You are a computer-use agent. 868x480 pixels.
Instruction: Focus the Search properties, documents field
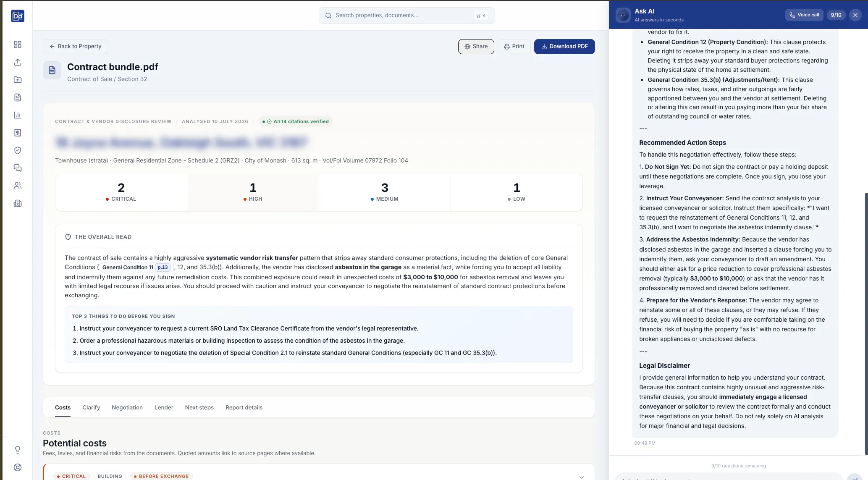point(406,16)
